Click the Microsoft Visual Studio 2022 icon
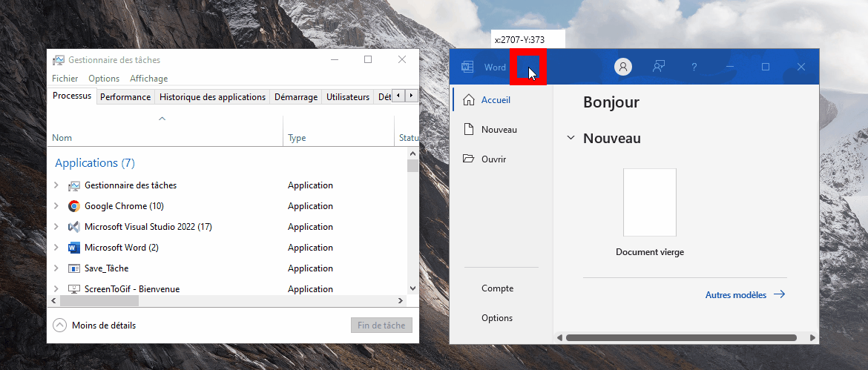Viewport: 868px width, 370px height. (73, 227)
